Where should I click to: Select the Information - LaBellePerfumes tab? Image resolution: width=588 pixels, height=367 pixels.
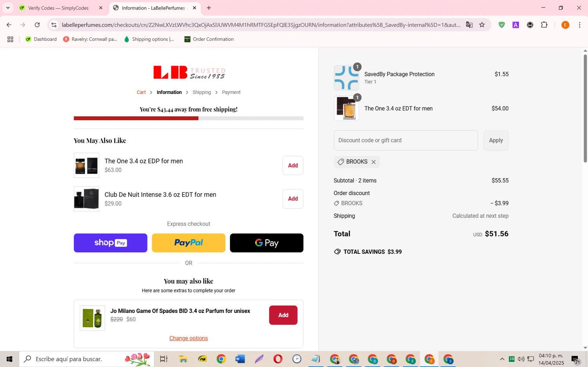(x=154, y=8)
